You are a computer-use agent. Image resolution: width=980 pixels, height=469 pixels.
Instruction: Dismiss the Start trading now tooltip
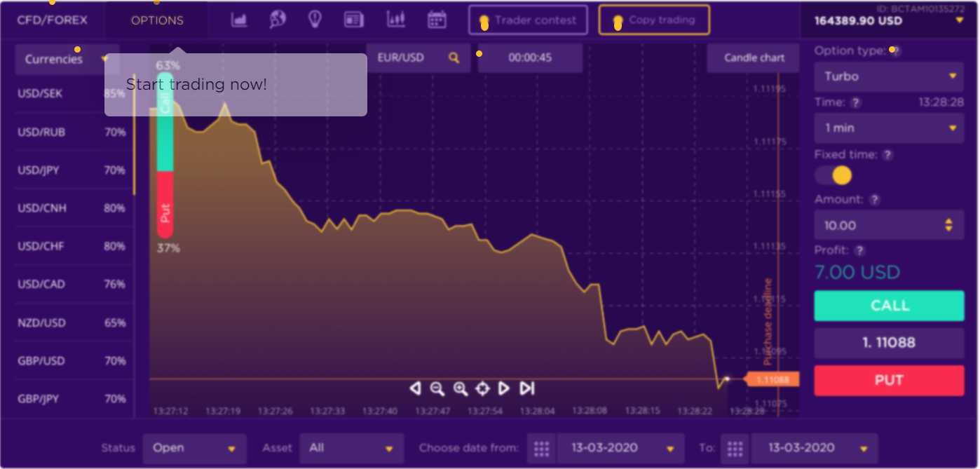[x=236, y=85]
